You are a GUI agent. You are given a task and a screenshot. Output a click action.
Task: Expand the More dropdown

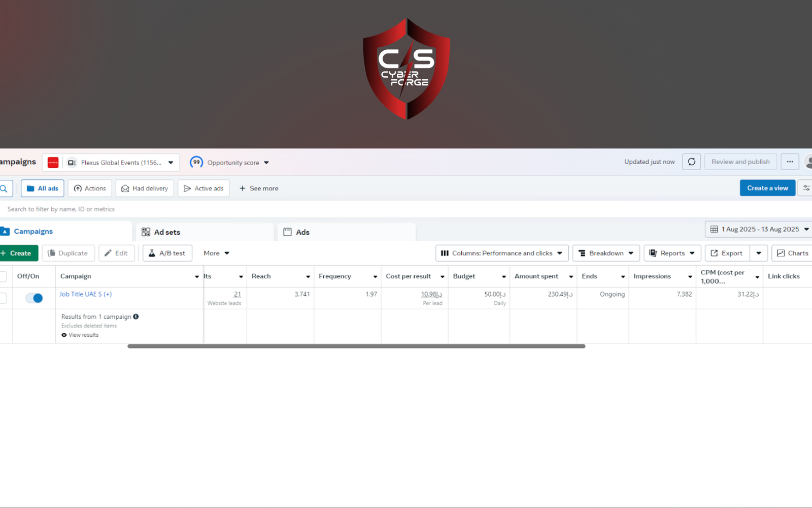point(216,253)
